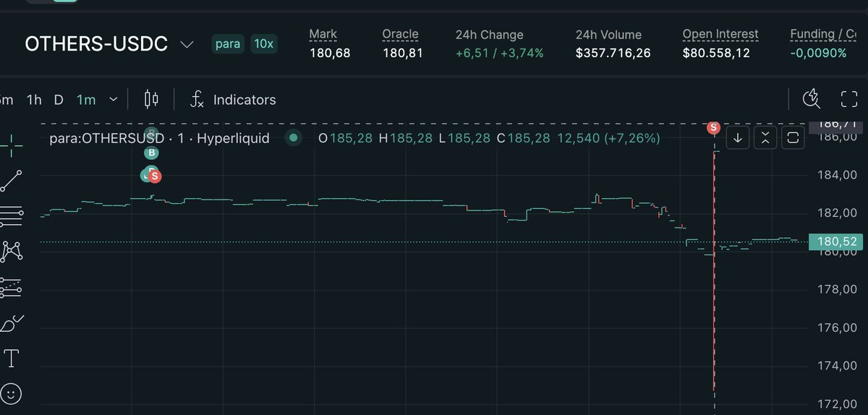Screen dimensions: 868x415
Task: Open the Indicators menu
Action: tap(244, 100)
